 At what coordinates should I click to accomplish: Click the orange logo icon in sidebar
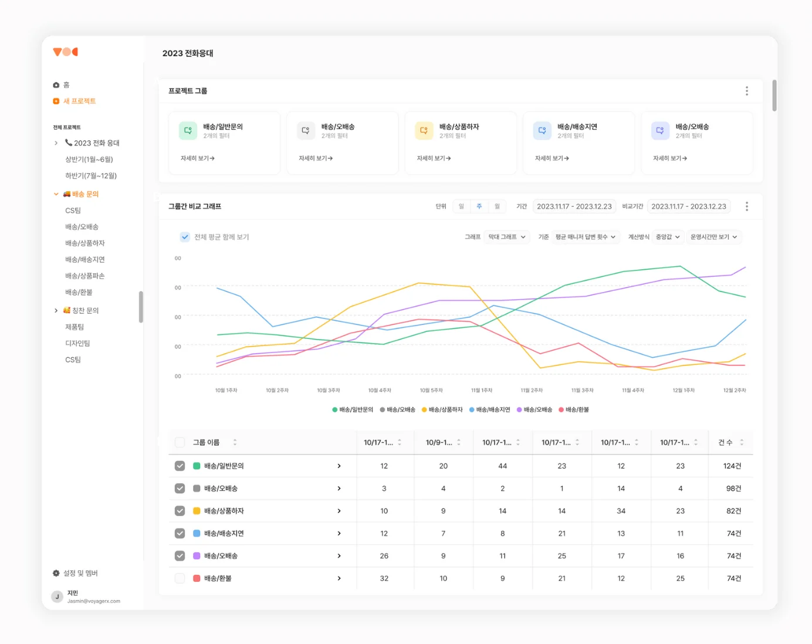(65, 52)
